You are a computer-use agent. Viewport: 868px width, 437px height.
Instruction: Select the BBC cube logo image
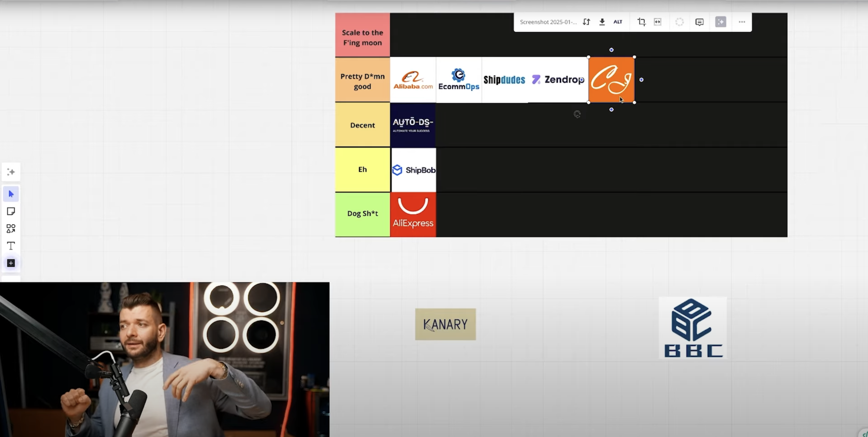click(693, 328)
